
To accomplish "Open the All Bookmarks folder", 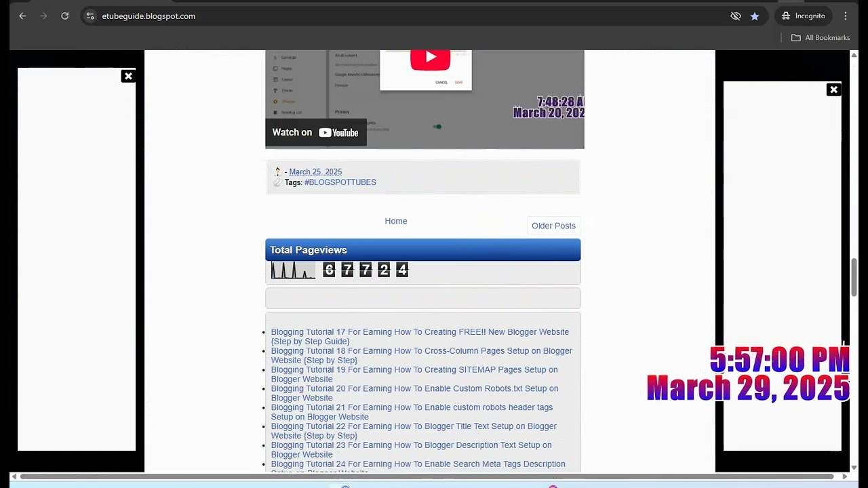I will [821, 38].
